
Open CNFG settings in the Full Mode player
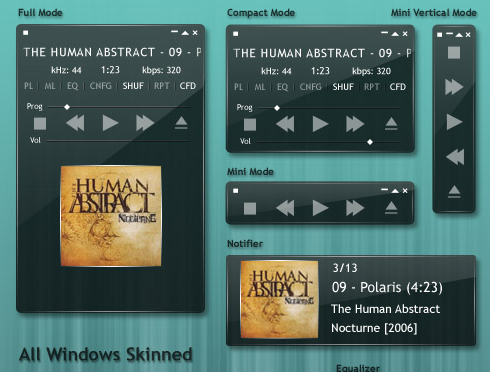point(100,86)
